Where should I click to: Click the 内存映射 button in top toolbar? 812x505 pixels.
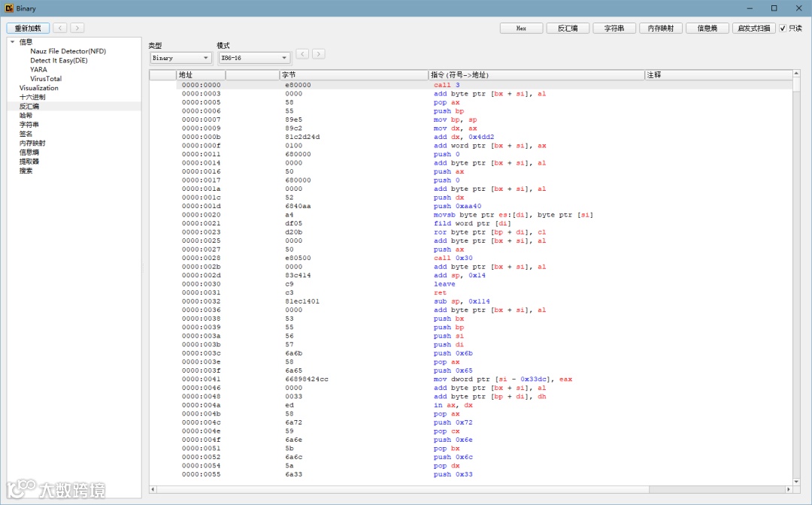(x=661, y=28)
